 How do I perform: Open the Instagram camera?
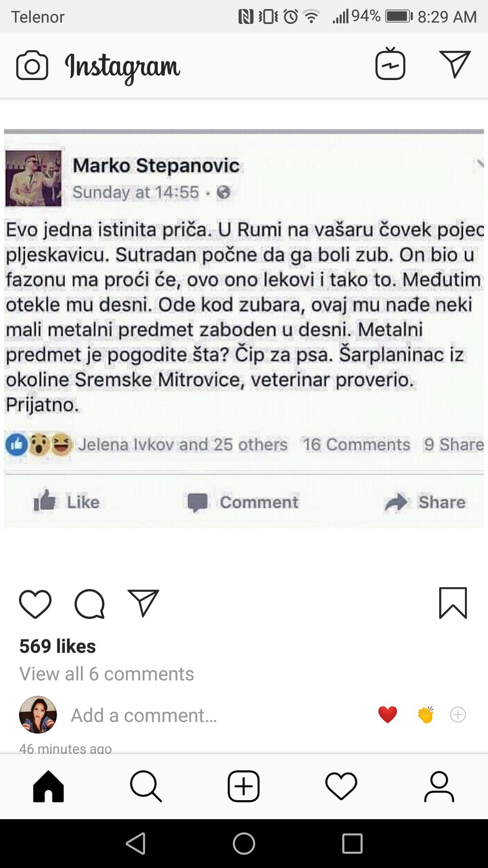(x=32, y=66)
